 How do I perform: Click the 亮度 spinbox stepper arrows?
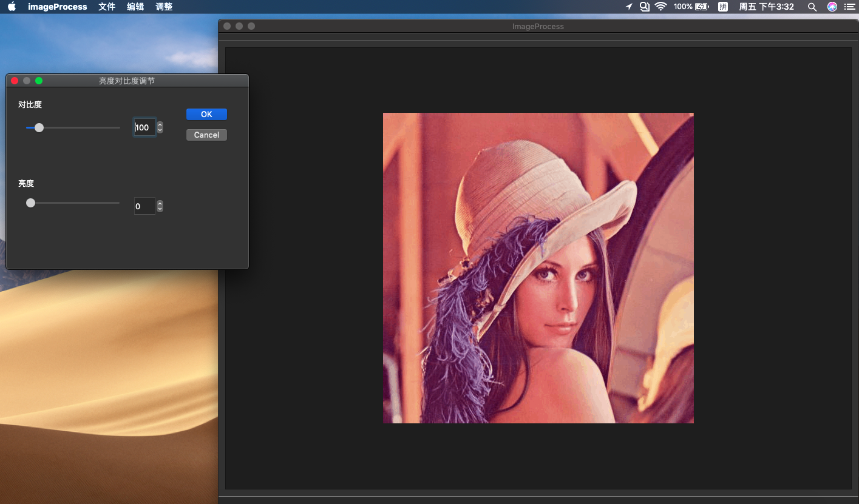coord(160,206)
